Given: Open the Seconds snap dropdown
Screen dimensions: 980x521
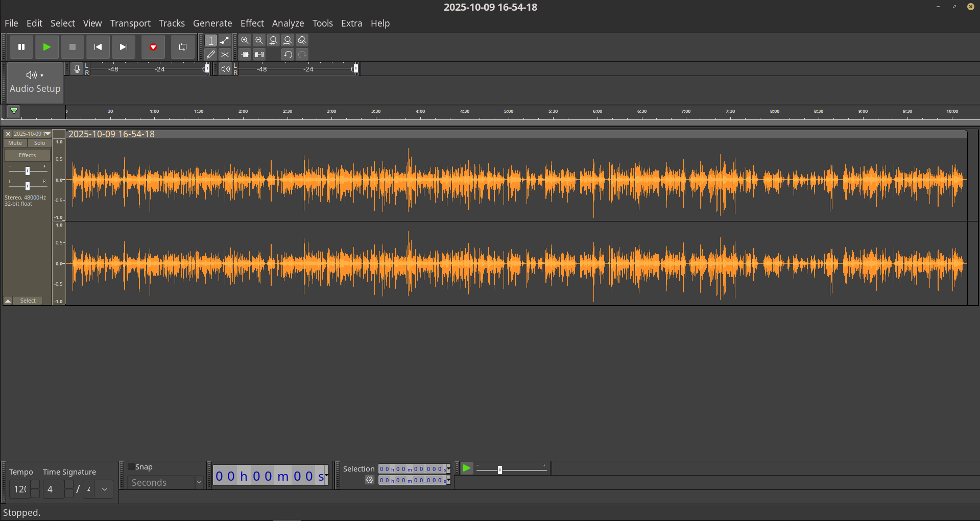Looking at the screenshot, I should (x=199, y=482).
